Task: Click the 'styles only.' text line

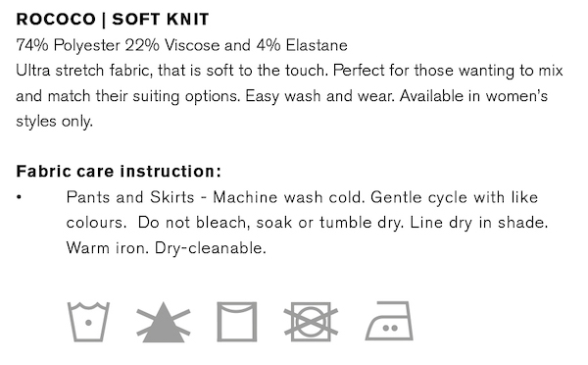Action: [x=54, y=122]
